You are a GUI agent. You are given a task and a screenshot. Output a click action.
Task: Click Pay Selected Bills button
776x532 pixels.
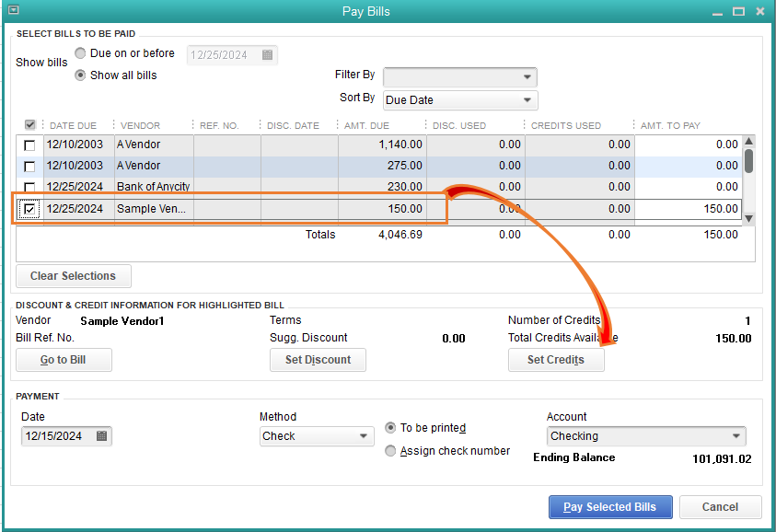610,507
